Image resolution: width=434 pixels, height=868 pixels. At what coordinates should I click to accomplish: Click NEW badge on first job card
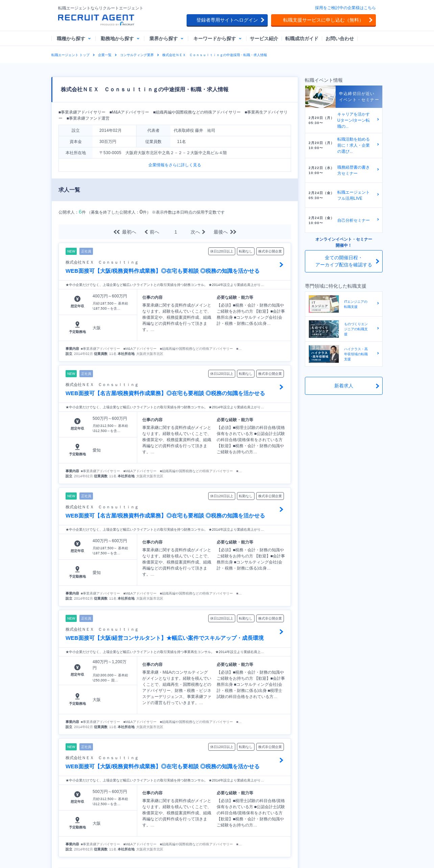(x=71, y=251)
